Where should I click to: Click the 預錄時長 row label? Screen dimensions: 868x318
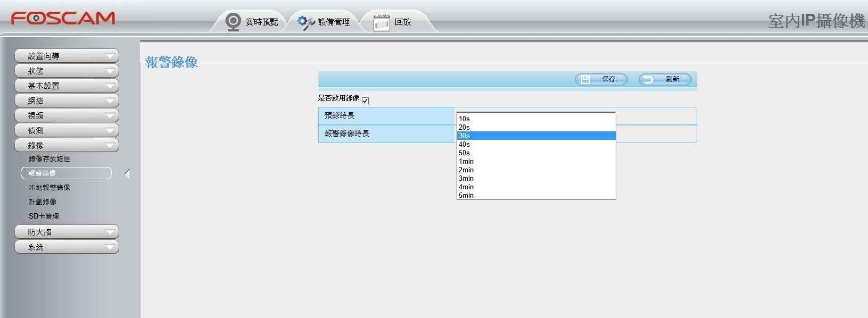340,115
